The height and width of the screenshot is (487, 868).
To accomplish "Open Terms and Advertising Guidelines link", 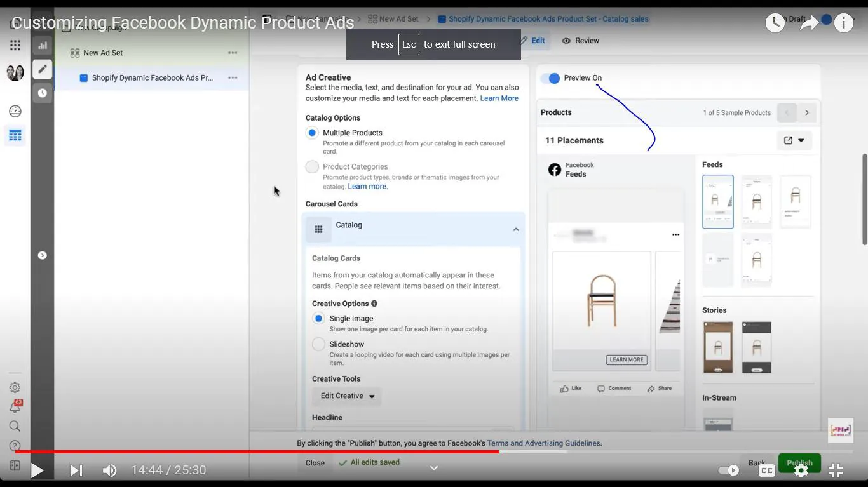I will [543, 443].
